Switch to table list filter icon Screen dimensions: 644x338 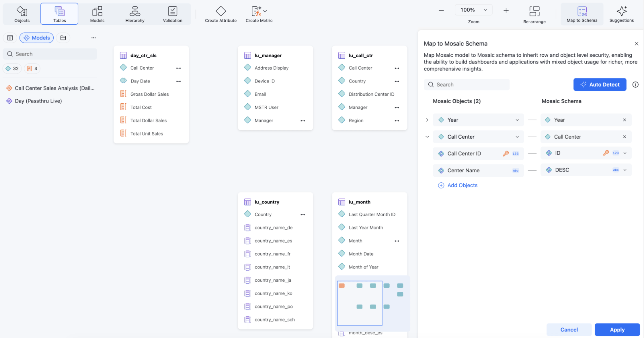click(10, 38)
